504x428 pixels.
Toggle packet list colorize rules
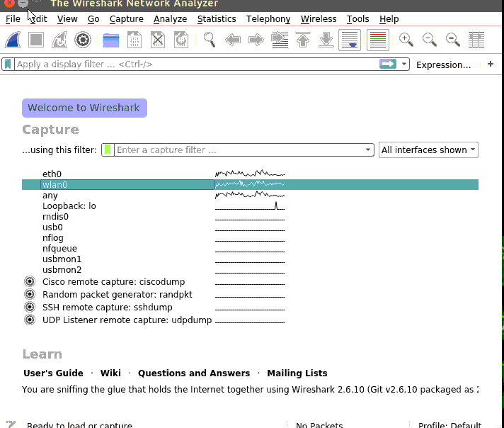[x=378, y=40]
